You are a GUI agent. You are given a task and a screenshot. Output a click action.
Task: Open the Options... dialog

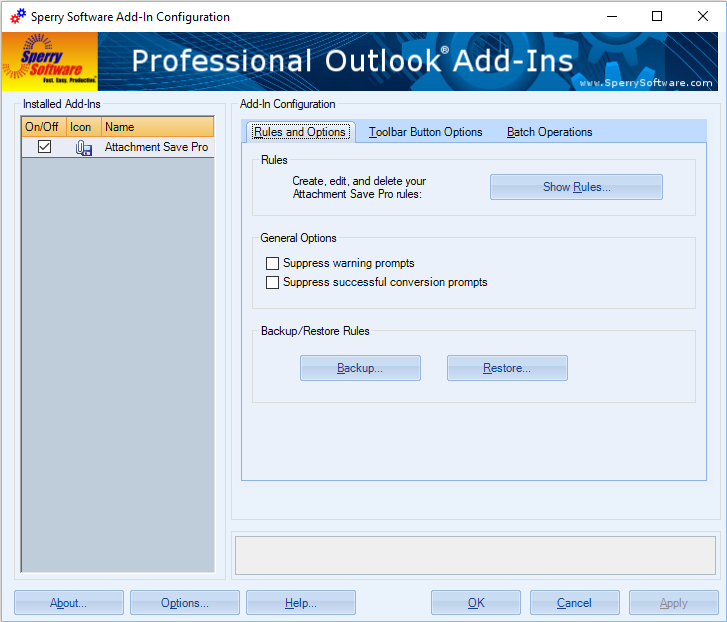pos(185,603)
